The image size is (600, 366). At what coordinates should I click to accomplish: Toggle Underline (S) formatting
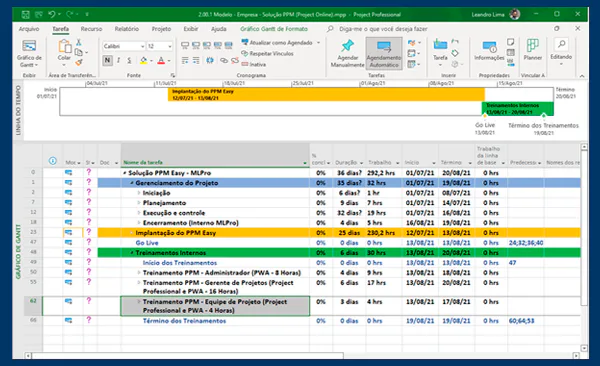129,60
